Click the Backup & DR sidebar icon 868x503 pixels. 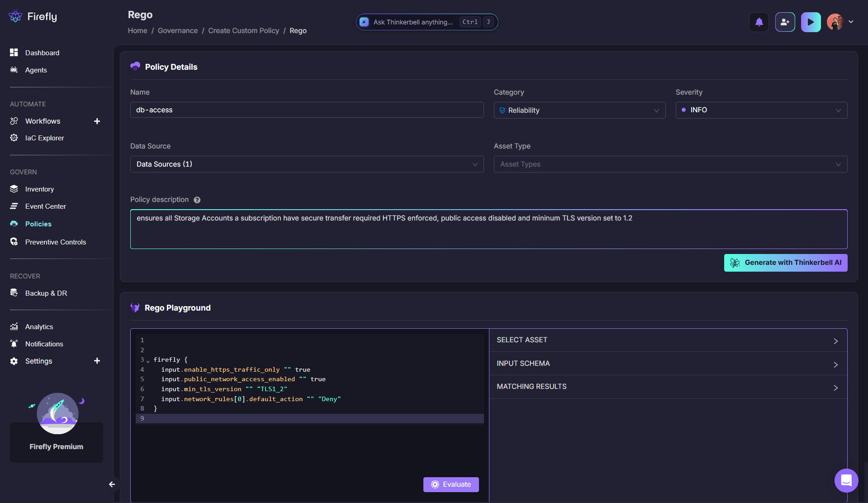point(14,293)
